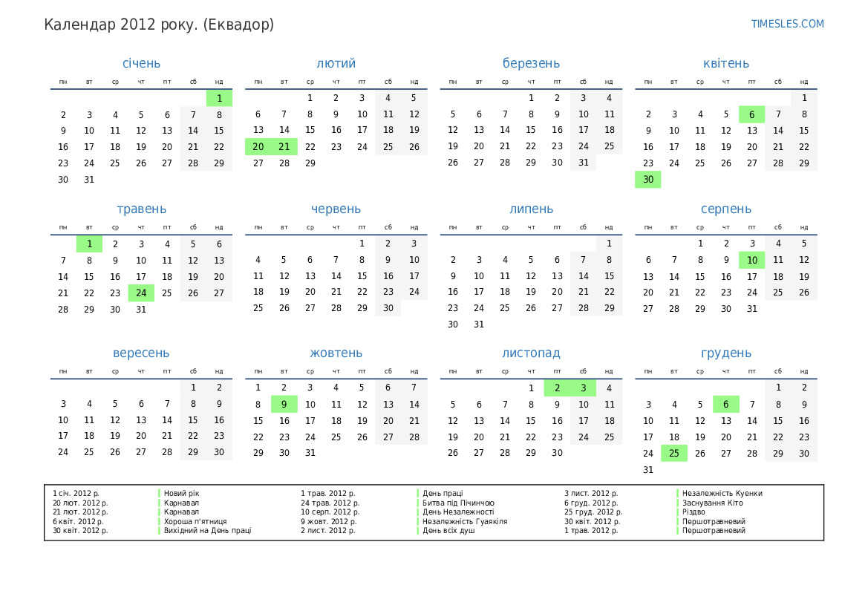Click 'Незалежність Куенки' legend entry

coord(722,493)
